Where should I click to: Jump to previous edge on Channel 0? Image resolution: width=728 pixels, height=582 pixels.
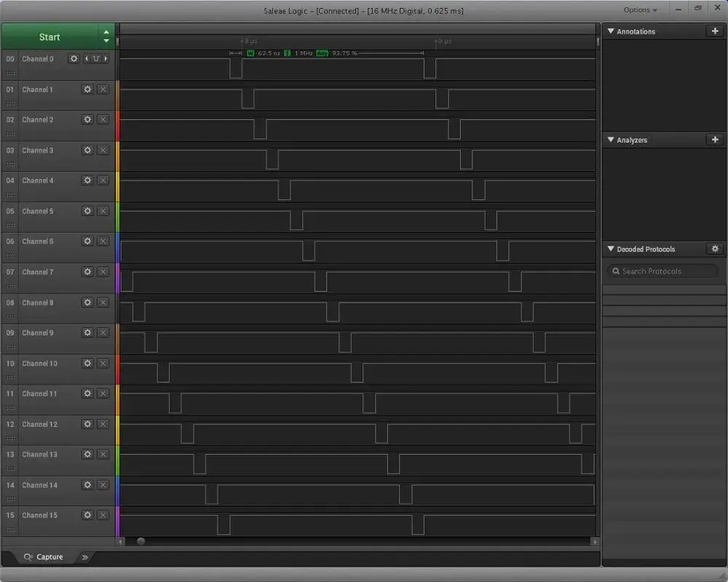87,58
